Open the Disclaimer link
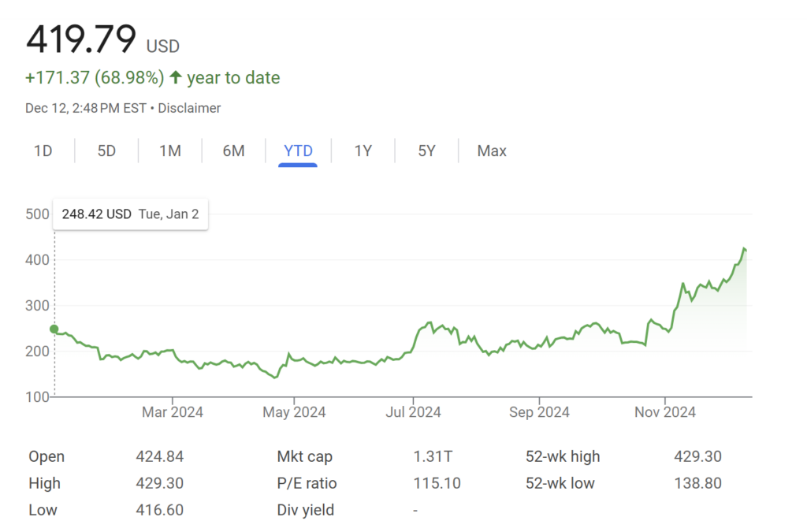The image size is (807, 532). (189, 108)
